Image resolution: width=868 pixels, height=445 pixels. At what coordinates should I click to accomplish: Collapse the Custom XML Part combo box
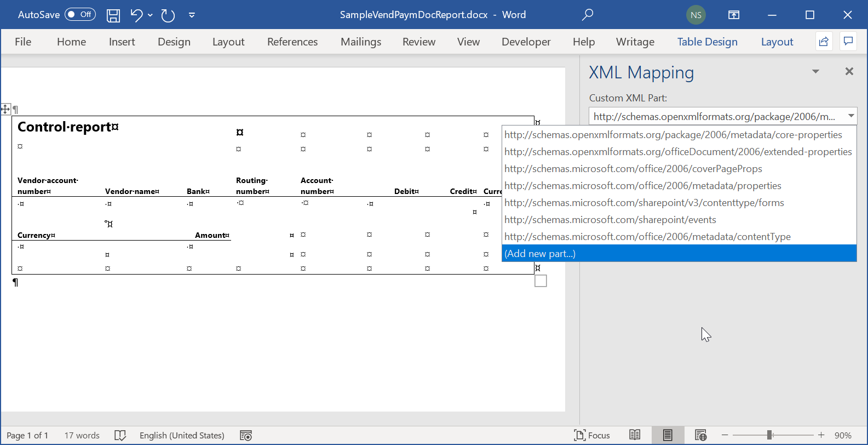[x=851, y=116]
